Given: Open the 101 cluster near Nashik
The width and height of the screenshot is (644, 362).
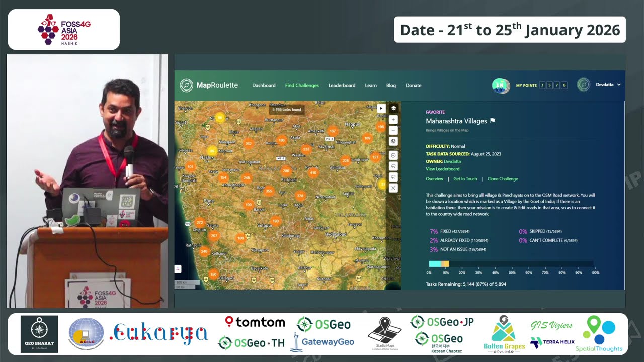Looking at the screenshot, I should 190,166.
